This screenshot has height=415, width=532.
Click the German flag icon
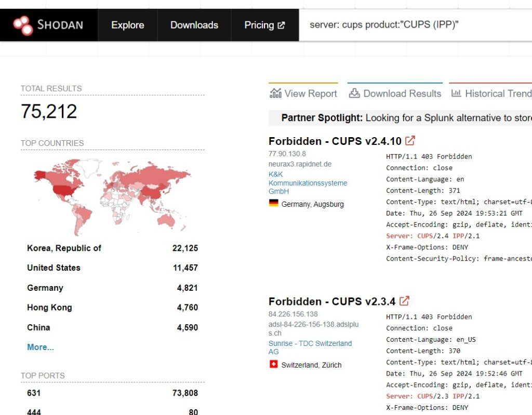tap(273, 203)
